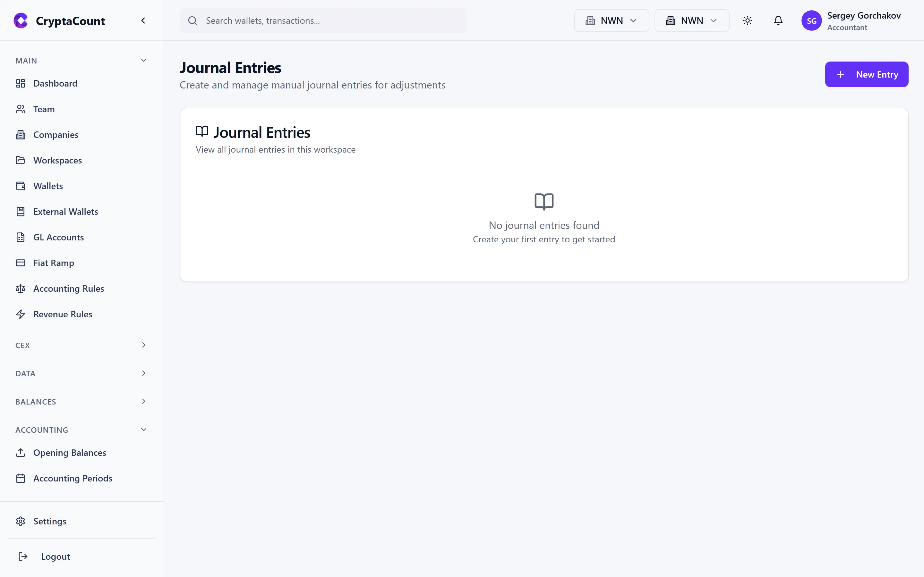
Task: Expand the BALANCES section
Action: [143, 401]
